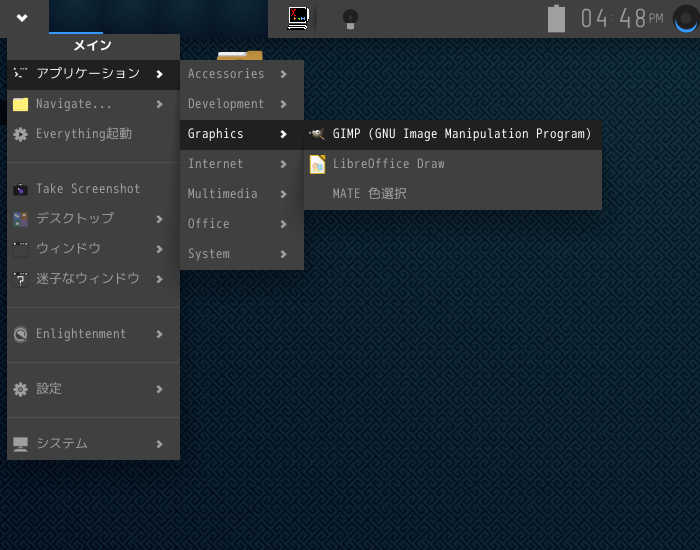The height and width of the screenshot is (550, 700).
Task: Click the メイン menu title
Action: (92, 45)
